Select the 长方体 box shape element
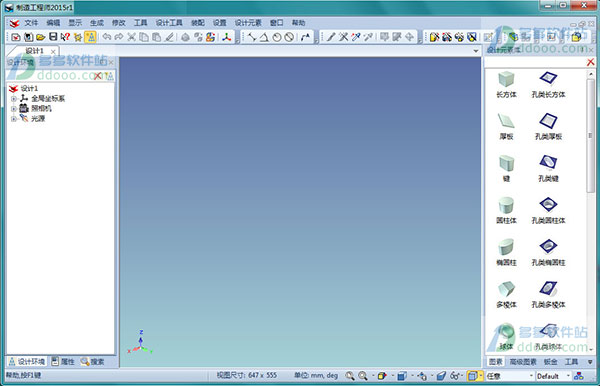The width and height of the screenshot is (600, 386). click(x=506, y=85)
